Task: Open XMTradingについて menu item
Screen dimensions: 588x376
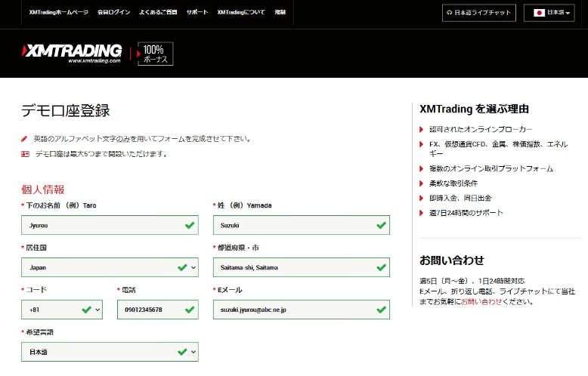Action: (x=241, y=12)
